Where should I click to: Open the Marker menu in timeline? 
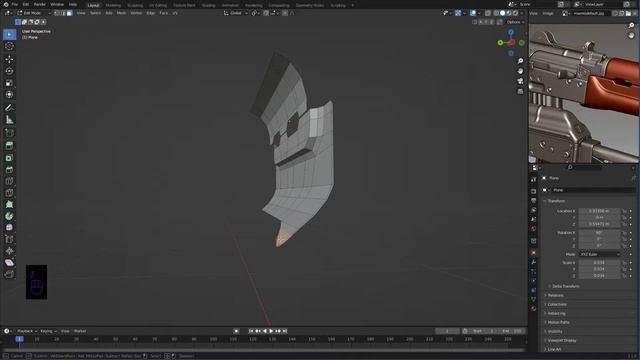pyautogui.click(x=80, y=331)
